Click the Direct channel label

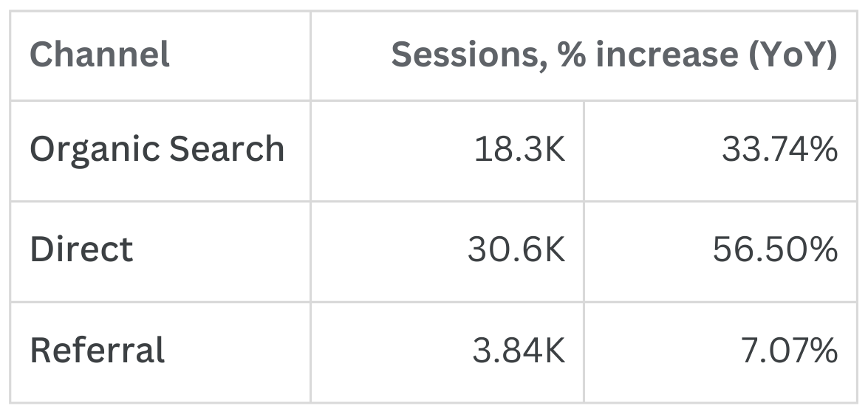click(x=81, y=250)
